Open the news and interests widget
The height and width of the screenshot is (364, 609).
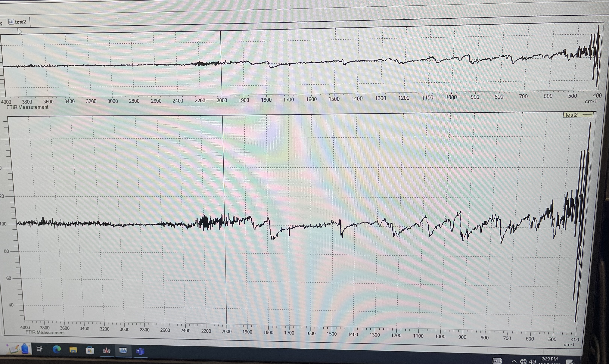click(x=497, y=361)
